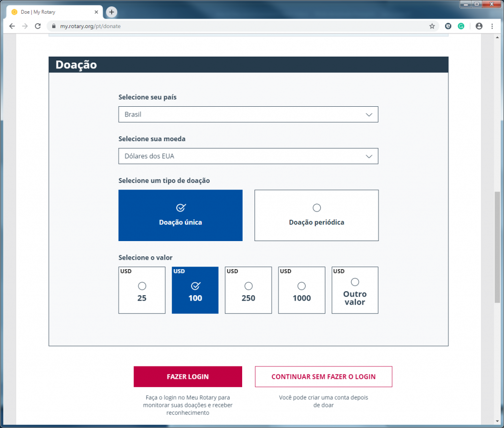The width and height of the screenshot is (504, 428).
Task: Open the Dólares dos EUA currency dropdown
Action: pos(248,156)
